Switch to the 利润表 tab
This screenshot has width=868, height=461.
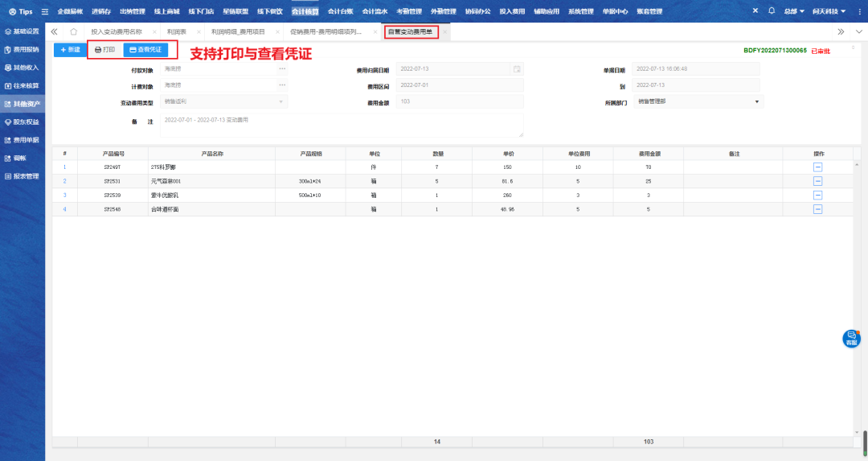tap(178, 31)
